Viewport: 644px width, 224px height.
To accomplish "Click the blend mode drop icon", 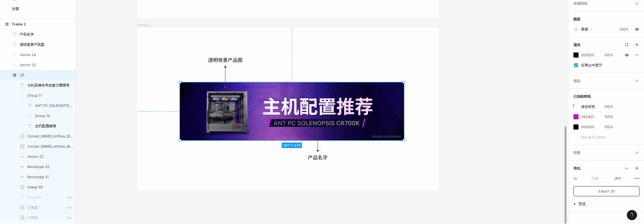I will (576, 29).
